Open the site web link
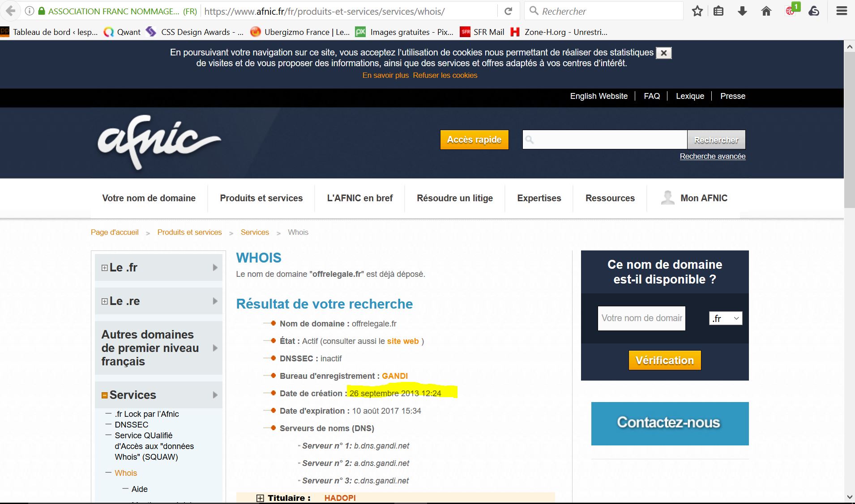Image resolution: width=855 pixels, height=504 pixels. coord(403,341)
